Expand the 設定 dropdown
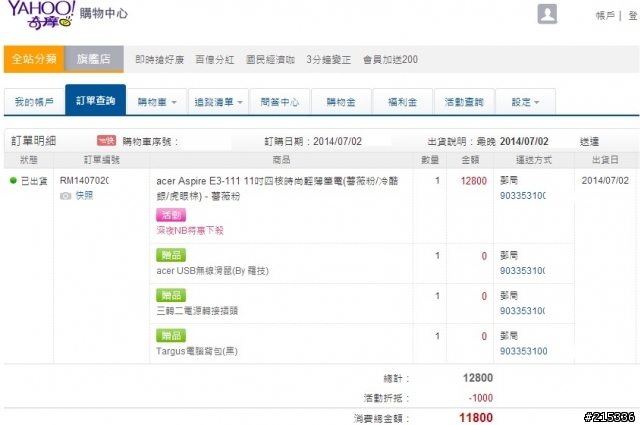Viewport: 640px width, 425px height. [525, 102]
